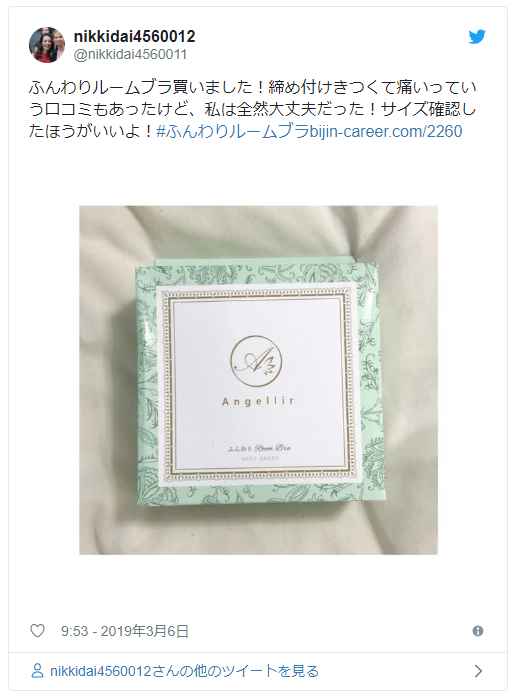This screenshot has height=698, width=516.
Task: Open the @nikkidai4560011 handle
Action: point(130,54)
